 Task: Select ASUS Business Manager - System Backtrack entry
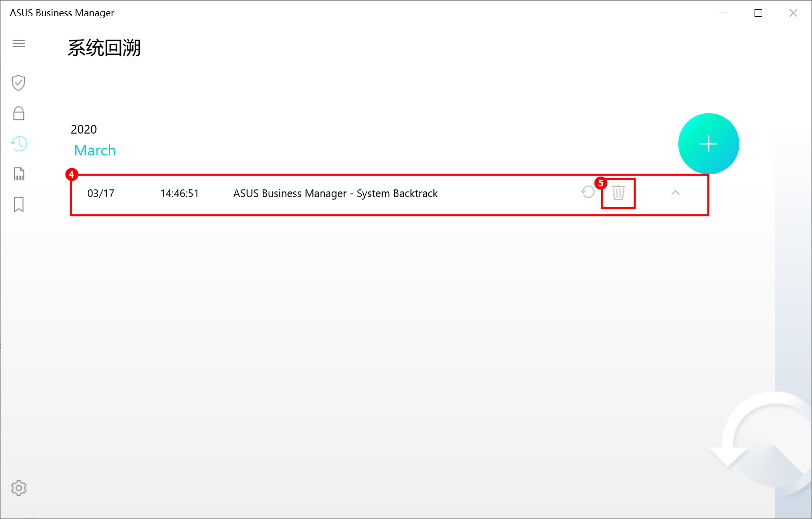[335, 193]
